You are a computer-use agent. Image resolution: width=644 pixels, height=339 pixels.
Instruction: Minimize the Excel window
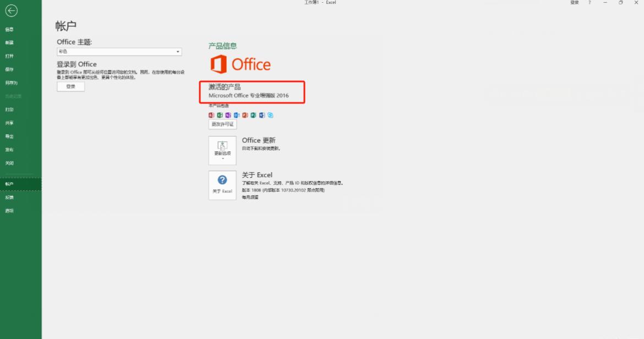pyautogui.click(x=605, y=2)
